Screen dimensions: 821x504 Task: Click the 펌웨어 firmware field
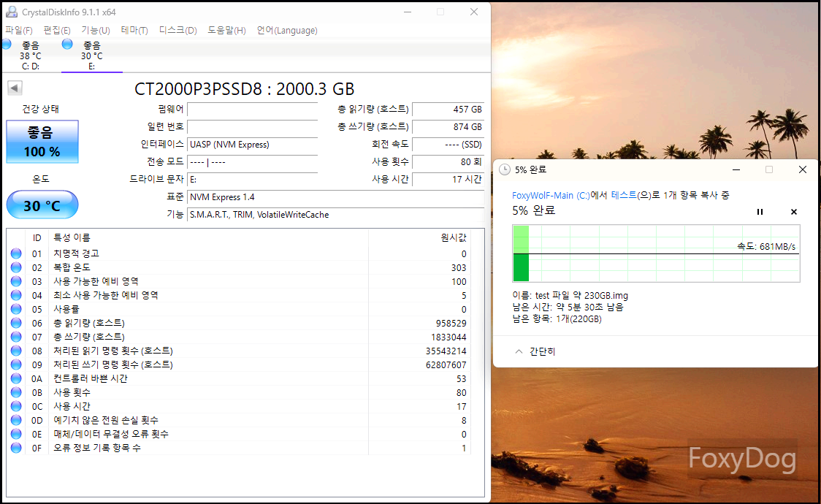253,110
